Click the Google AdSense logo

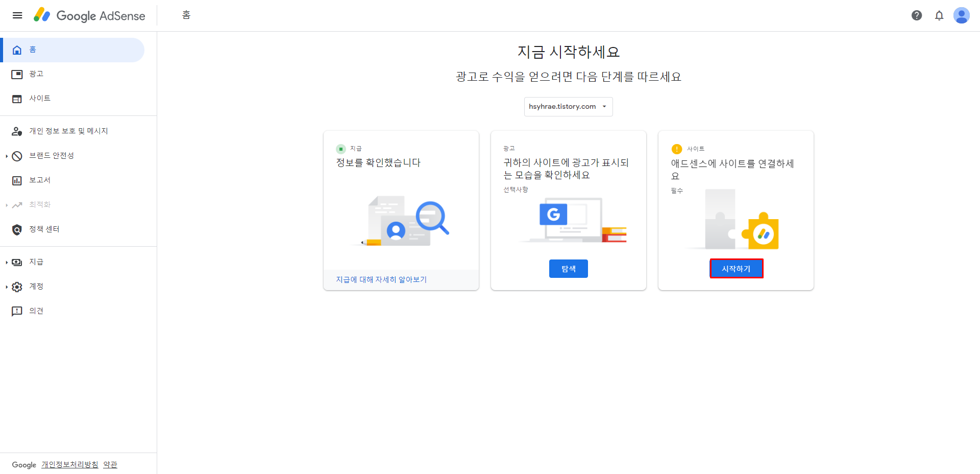[x=89, y=15]
